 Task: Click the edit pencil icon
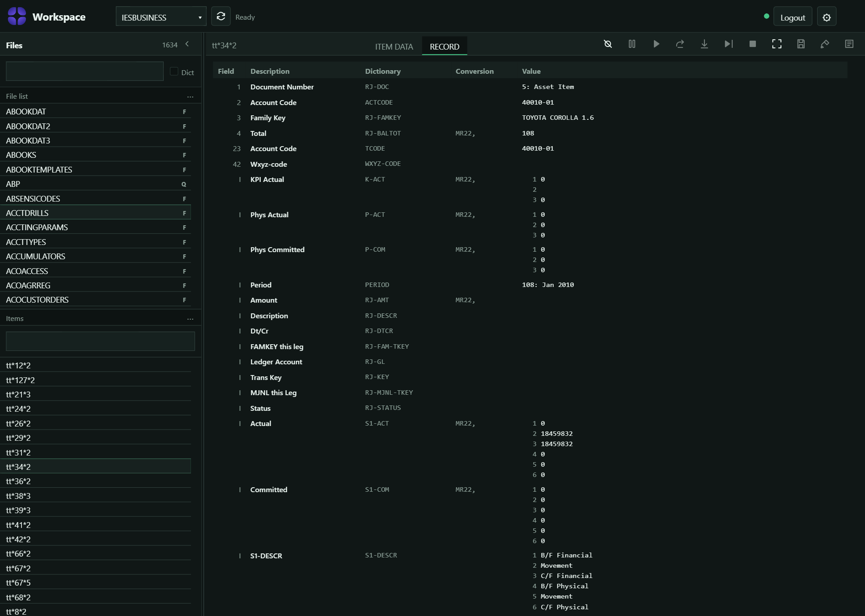tap(825, 44)
